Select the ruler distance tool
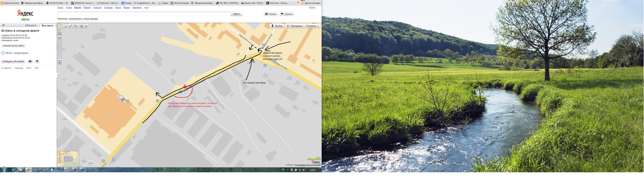Image resolution: width=644 pixels, height=181 pixels. click(70, 26)
